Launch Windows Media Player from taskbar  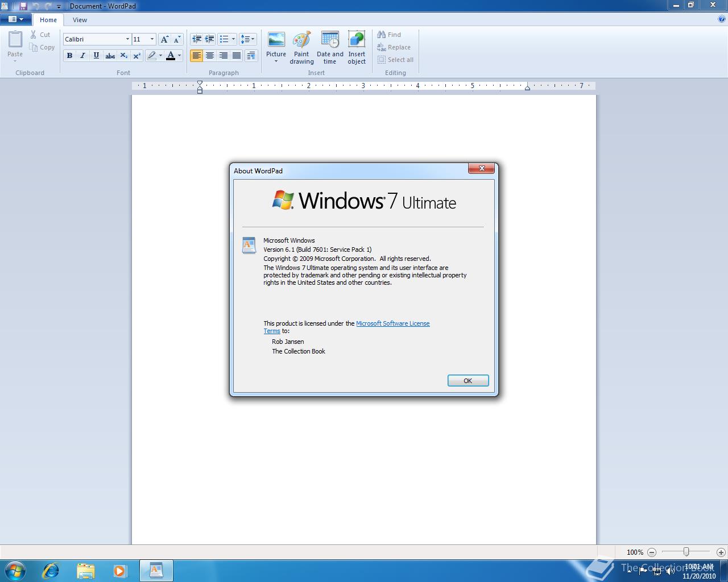click(x=120, y=571)
